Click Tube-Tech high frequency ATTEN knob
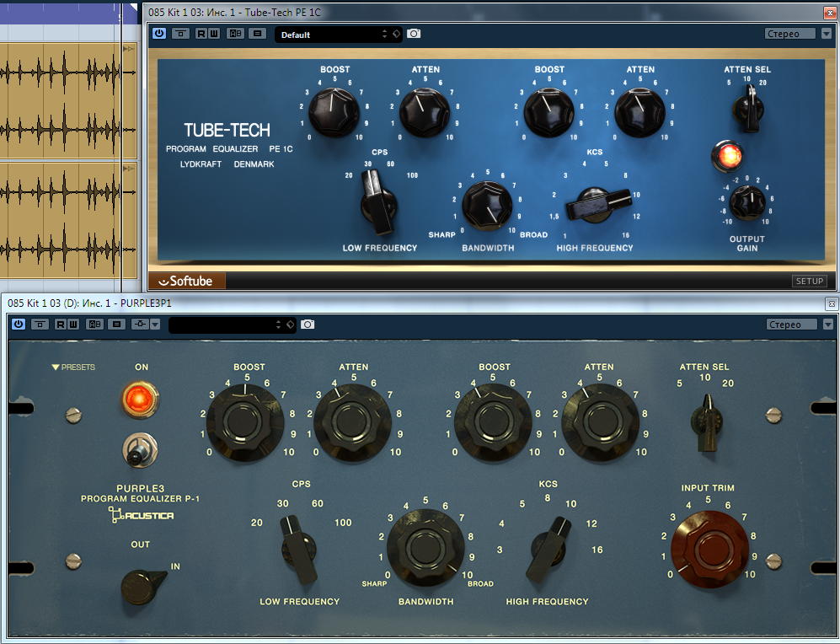The height and width of the screenshot is (644, 840). point(639,112)
